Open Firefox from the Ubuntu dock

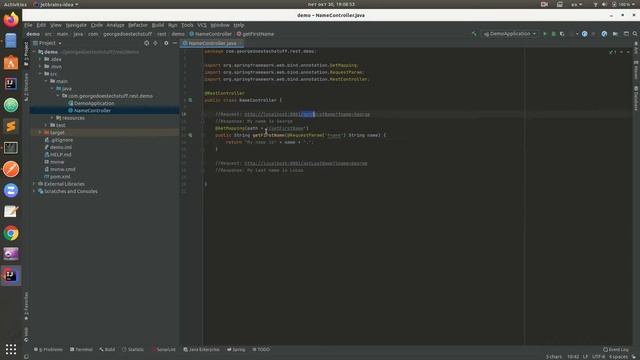pos(11,20)
